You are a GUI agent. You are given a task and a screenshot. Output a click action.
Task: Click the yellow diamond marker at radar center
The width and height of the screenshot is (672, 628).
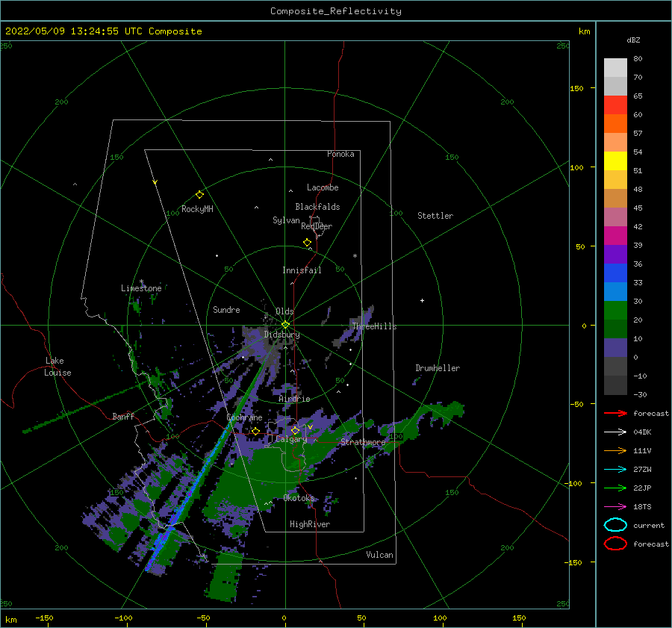(x=285, y=325)
